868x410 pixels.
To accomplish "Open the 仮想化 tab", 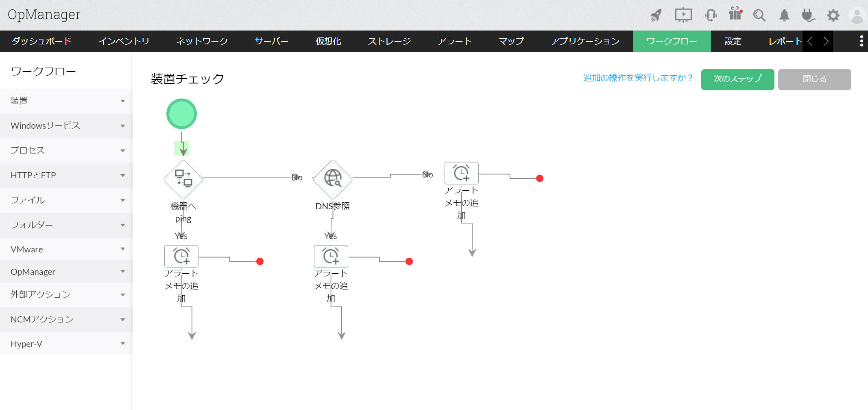I will point(328,41).
